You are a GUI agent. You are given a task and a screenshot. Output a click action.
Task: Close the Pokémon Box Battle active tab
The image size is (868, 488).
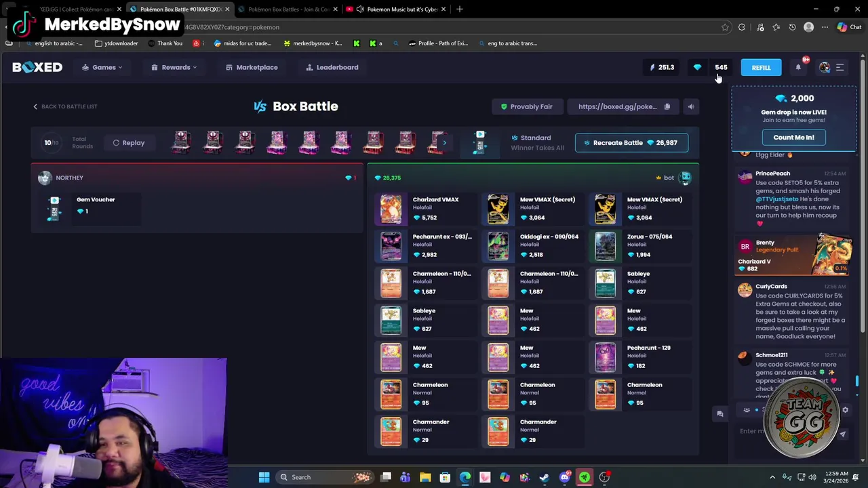pos(227,9)
